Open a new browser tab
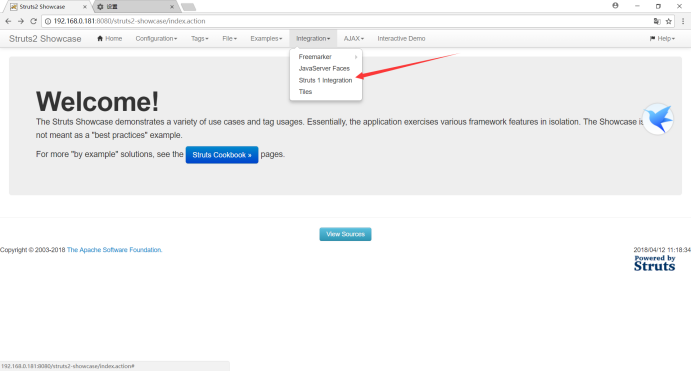Image resolution: width=692 pixels, height=371 pixels. pyautogui.click(x=188, y=7)
